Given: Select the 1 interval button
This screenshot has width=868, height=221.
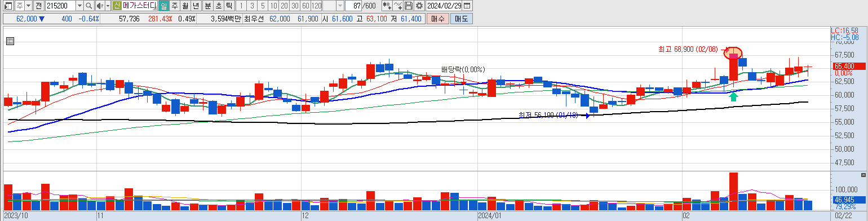Looking at the screenshot, I should pyautogui.click(x=241, y=6).
